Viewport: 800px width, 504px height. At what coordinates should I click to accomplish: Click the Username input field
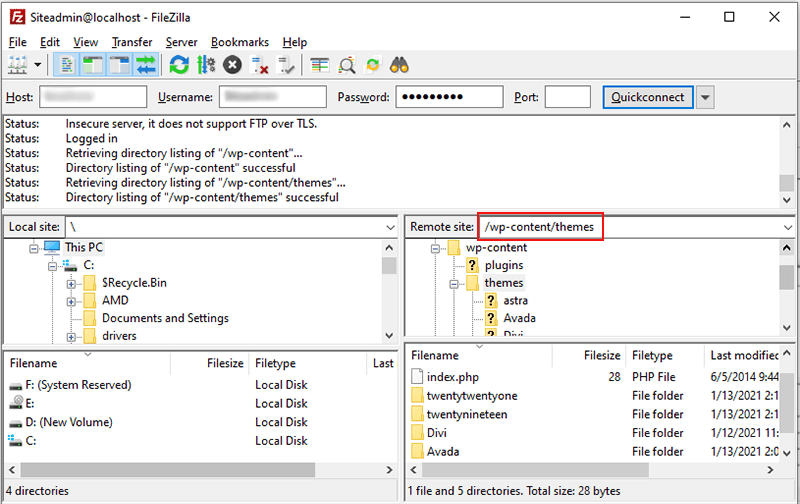[x=273, y=97]
